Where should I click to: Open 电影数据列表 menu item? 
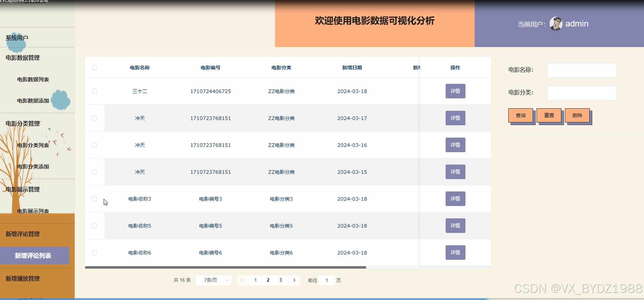pos(33,79)
